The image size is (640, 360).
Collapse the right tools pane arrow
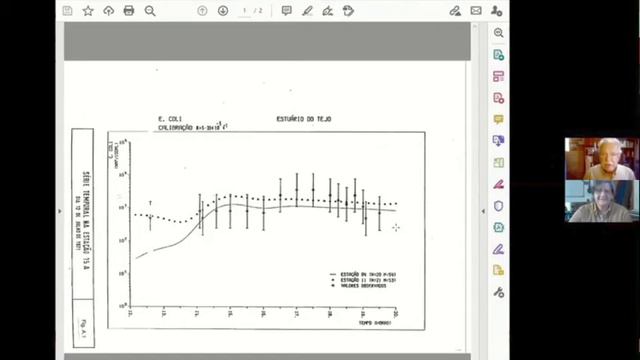[x=483, y=211]
